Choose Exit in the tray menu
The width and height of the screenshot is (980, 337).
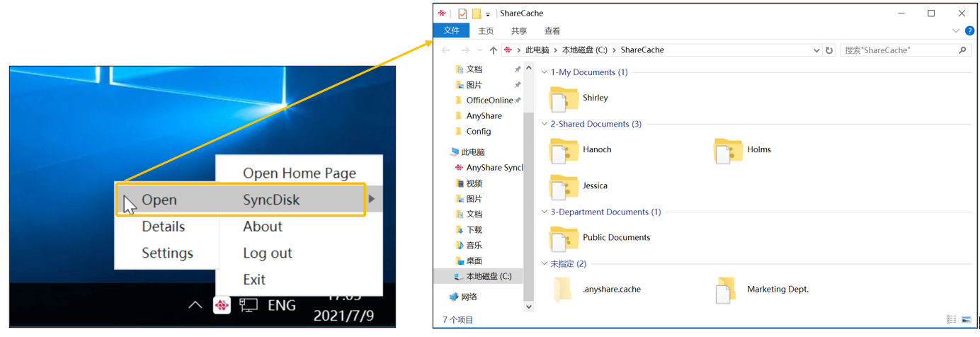pos(254,280)
